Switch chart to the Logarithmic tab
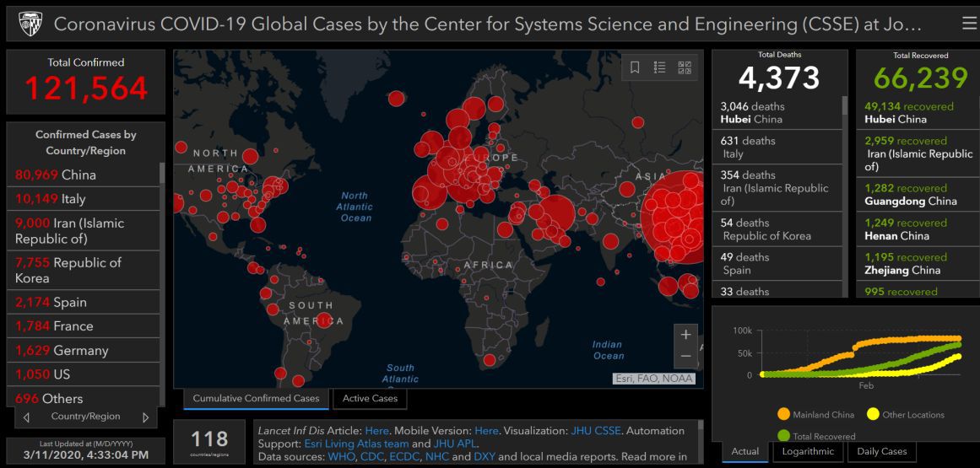 [808, 451]
